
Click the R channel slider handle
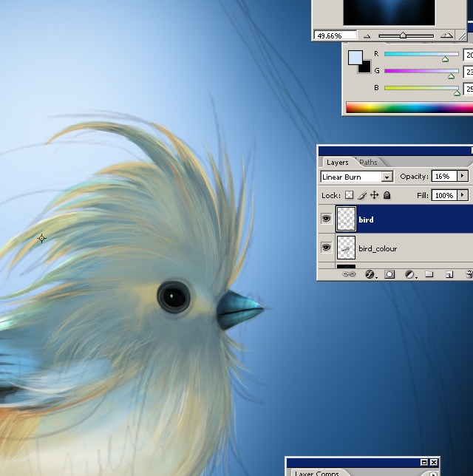(445, 59)
